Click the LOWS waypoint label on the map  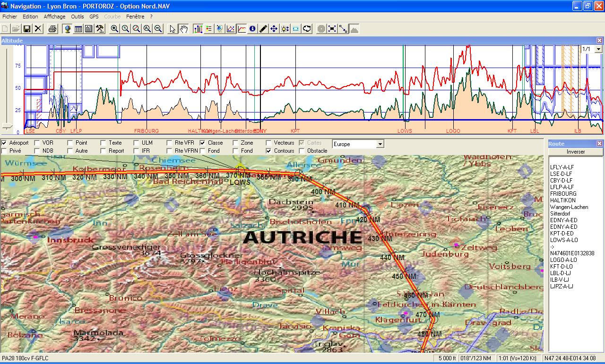pos(240,182)
